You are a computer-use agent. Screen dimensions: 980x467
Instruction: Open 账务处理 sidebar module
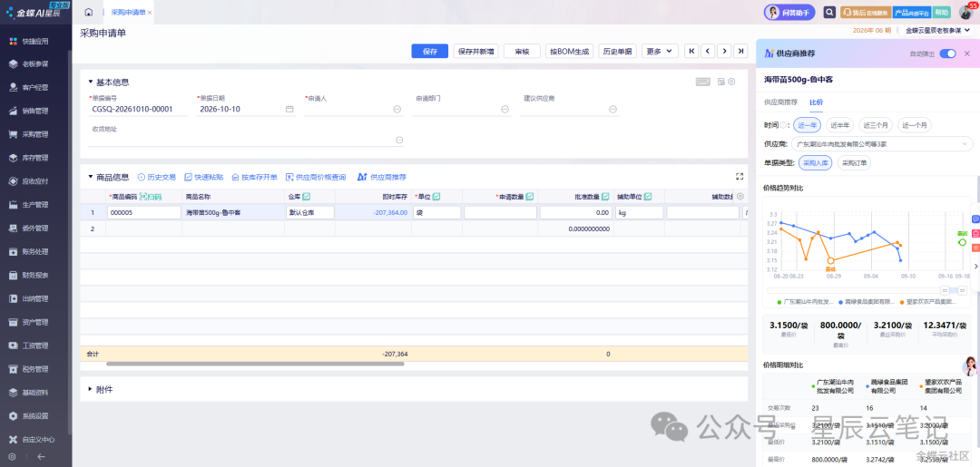(x=36, y=251)
